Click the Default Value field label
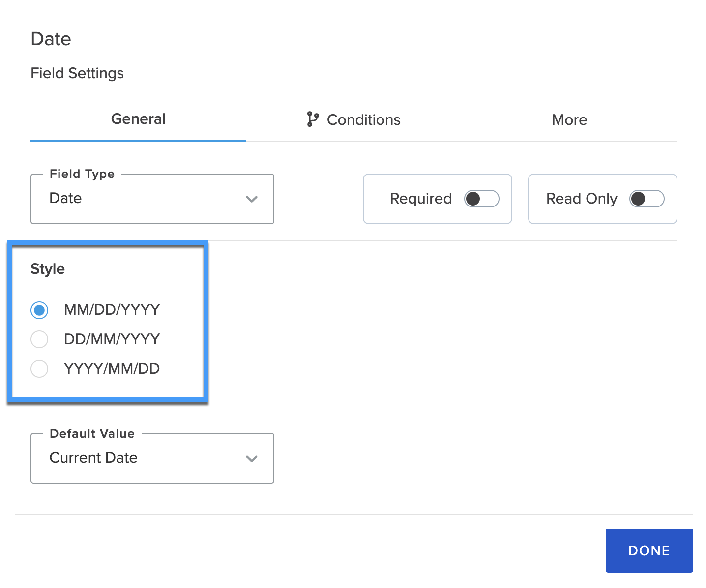 coord(91,433)
